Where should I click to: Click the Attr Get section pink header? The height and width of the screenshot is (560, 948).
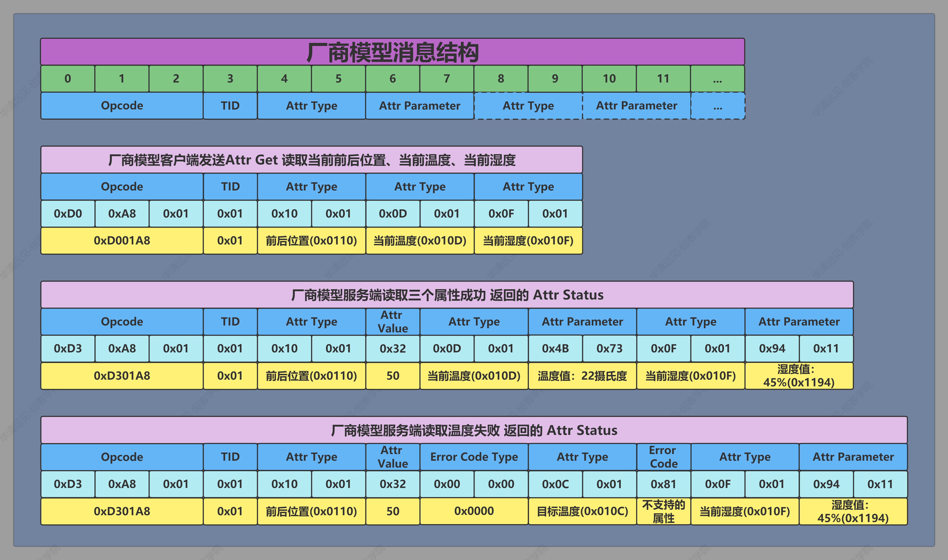pos(312,160)
